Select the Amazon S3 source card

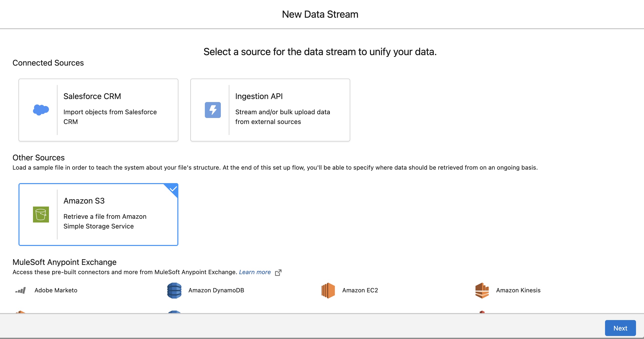(98, 215)
